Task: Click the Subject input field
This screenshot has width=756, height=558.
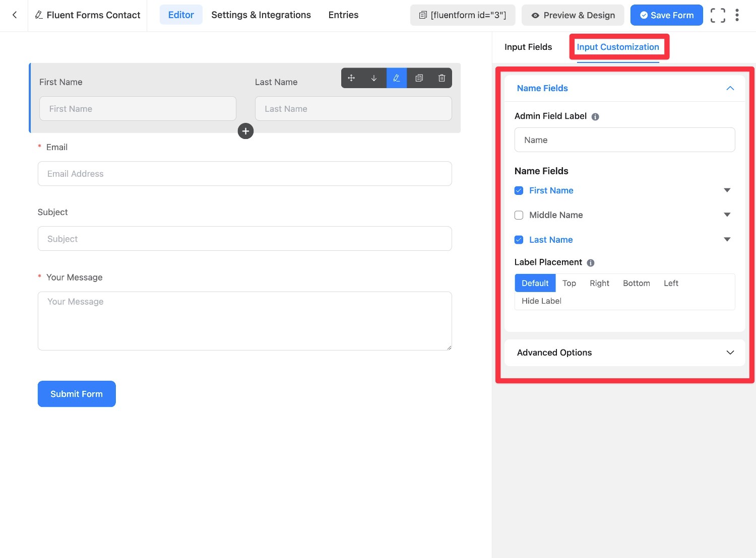Action: pos(245,239)
